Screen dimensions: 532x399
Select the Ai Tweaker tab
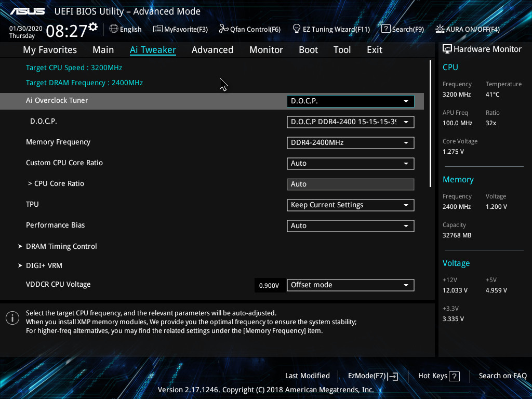[x=153, y=50]
